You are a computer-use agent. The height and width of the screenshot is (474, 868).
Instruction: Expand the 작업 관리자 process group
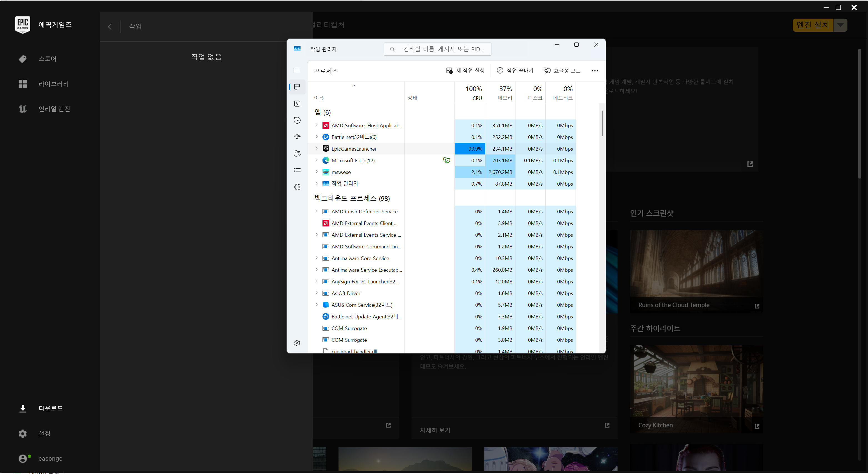316,183
